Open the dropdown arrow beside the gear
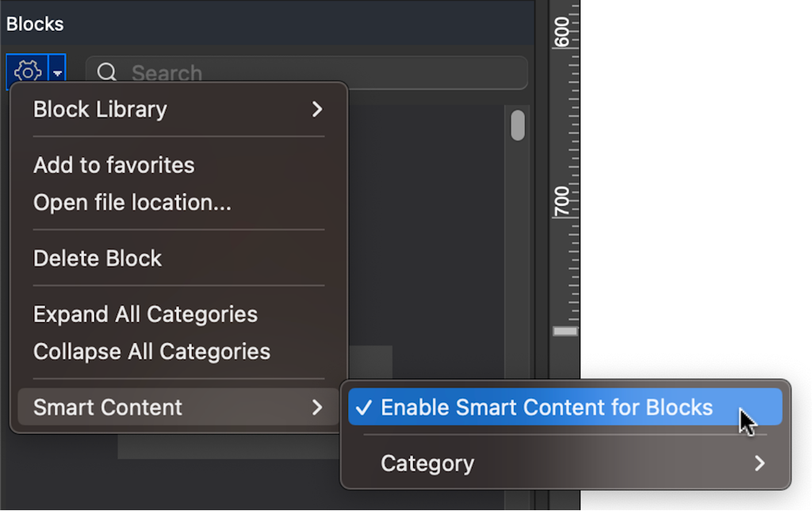 click(x=57, y=72)
